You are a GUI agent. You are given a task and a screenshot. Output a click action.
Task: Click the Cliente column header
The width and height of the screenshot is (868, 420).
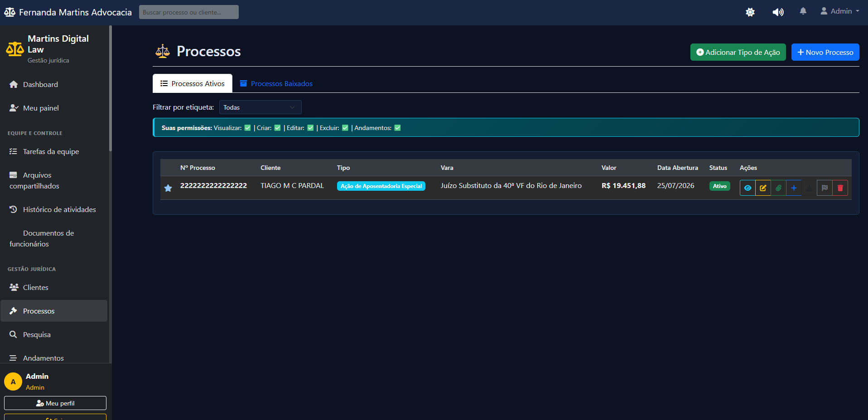[x=270, y=168]
